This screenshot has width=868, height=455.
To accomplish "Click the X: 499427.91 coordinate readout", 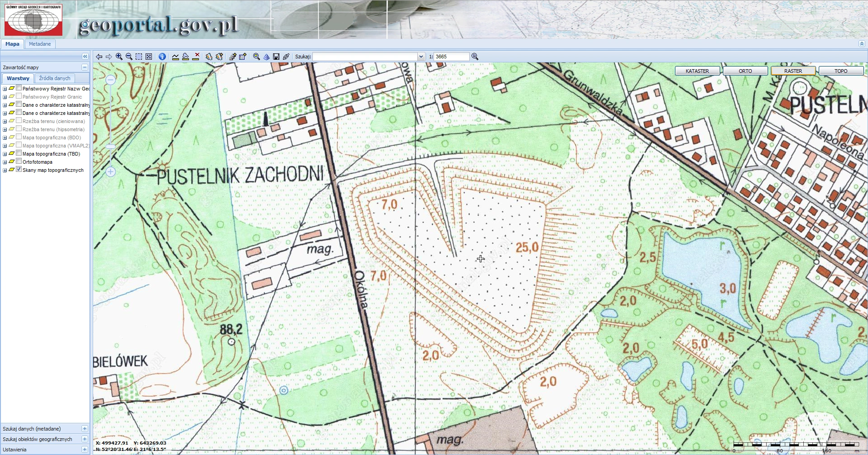I will 112,443.
